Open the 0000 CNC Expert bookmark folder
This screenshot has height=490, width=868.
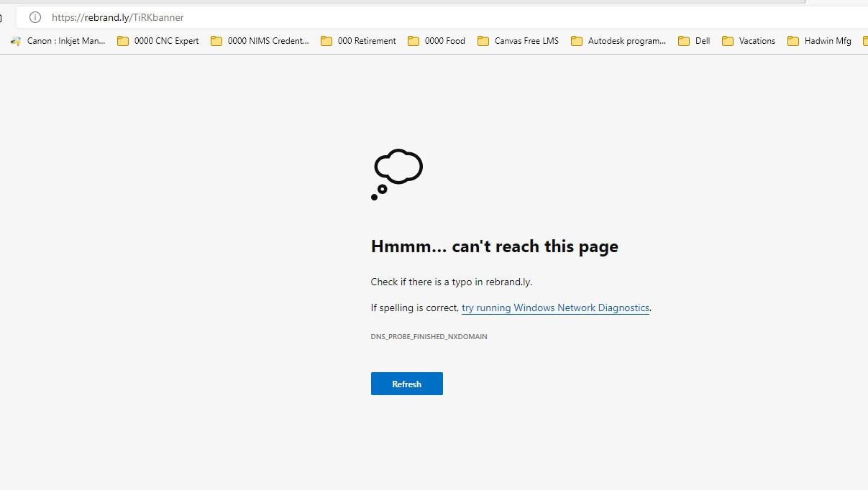(x=158, y=41)
